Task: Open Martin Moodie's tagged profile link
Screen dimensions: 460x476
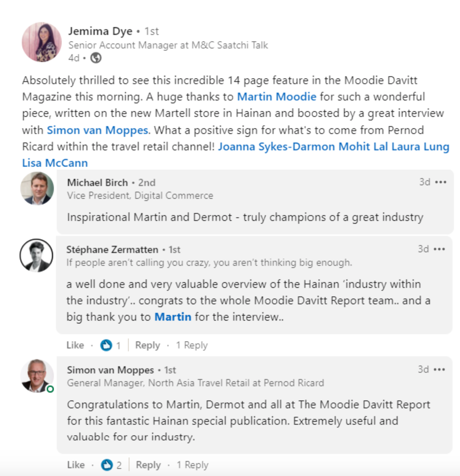Action: [x=277, y=97]
